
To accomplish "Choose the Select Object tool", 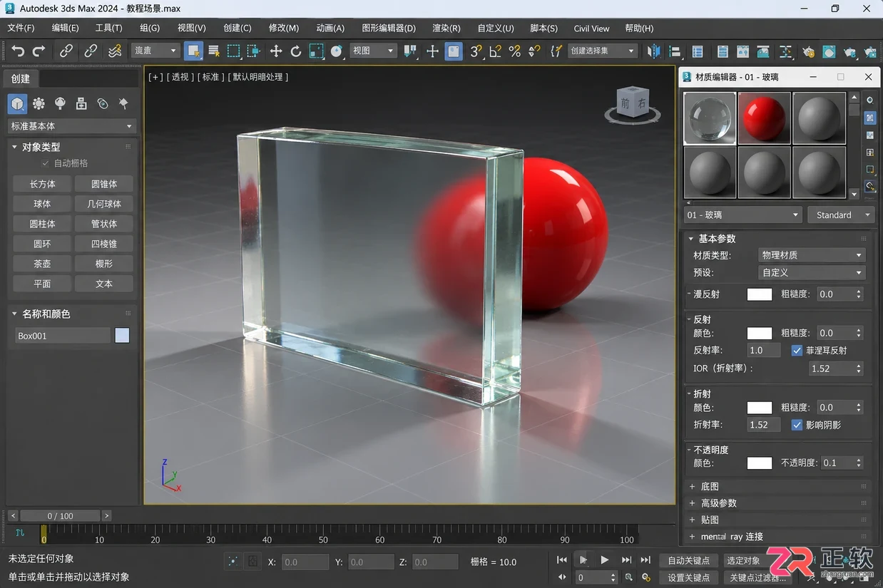I will (193, 51).
